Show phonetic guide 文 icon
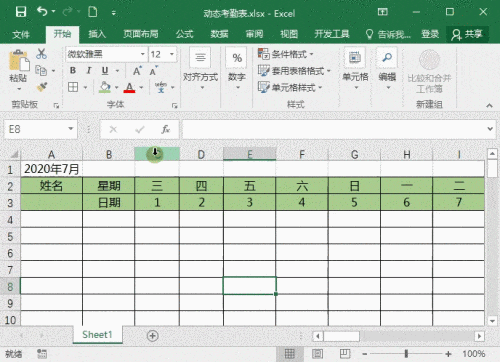This screenshot has width=500, height=362. pyautogui.click(x=161, y=87)
